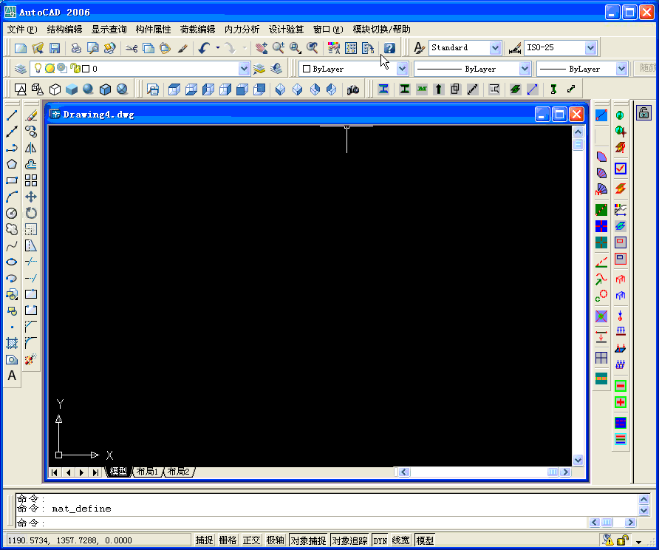Jump to last layout tab arrow
The width and height of the screenshot is (659, 550).
point(95,472)
